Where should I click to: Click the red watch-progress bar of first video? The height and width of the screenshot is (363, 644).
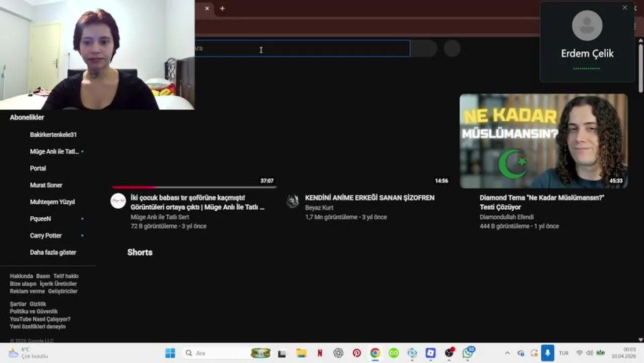(134, 187)
